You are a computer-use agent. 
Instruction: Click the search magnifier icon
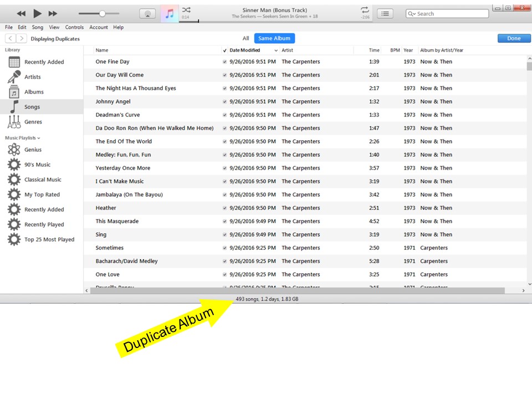(x=410, y=13)
